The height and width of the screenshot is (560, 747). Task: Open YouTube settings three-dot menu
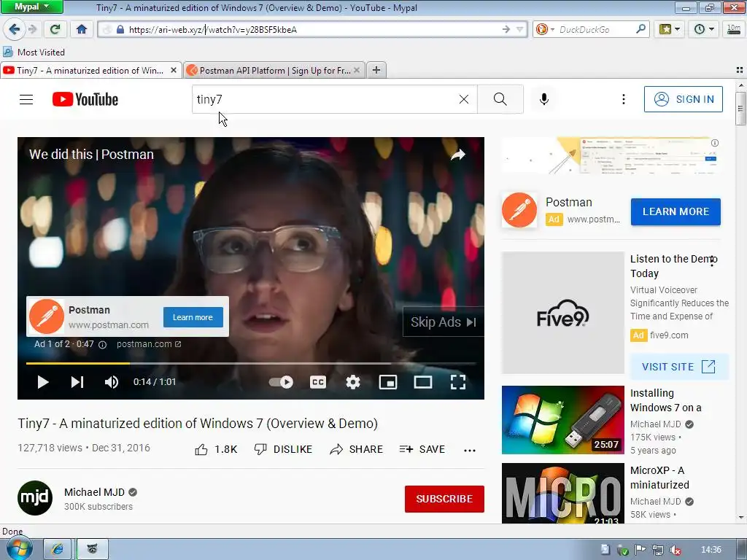pyautogui.click(x=623, y=99)
